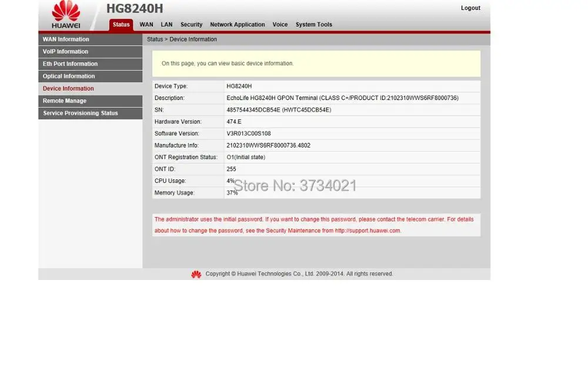Click the Manufacture Info label
The image size is (588, 370).
click(176, 146)
